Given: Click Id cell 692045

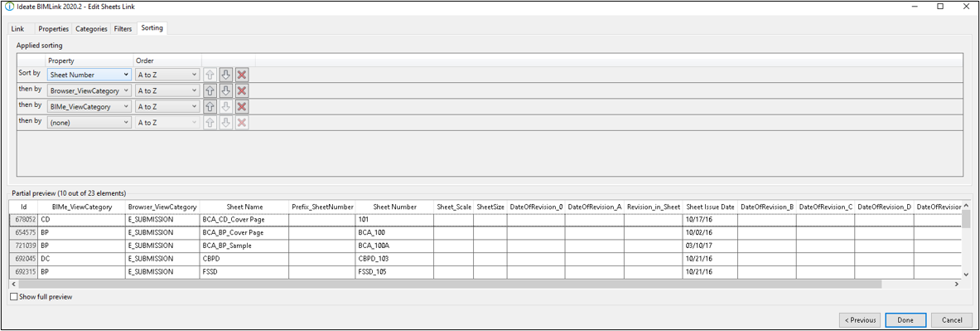Looking at the screenshot, I should pyautogui.click(x=24, y=259).
